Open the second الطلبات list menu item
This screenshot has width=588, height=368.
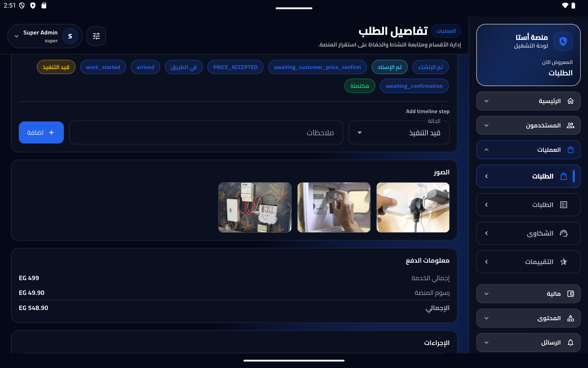tap(528, 205)
